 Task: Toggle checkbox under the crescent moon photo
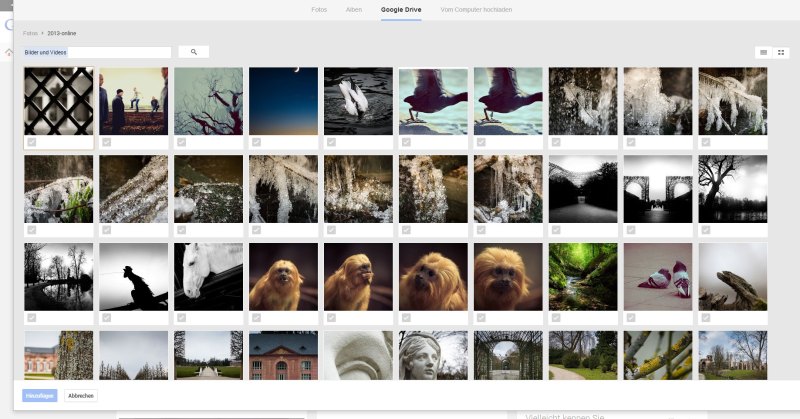[257, 142]
